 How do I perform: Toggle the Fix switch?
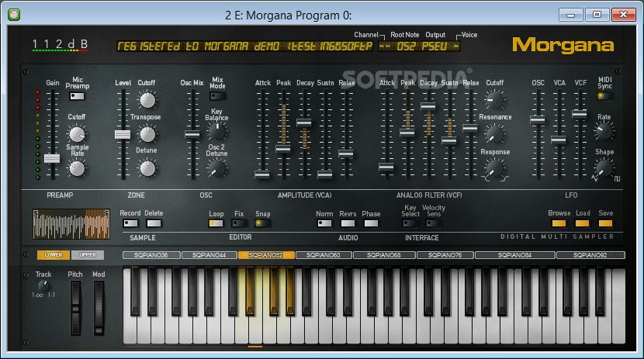[x=239, y=223]
